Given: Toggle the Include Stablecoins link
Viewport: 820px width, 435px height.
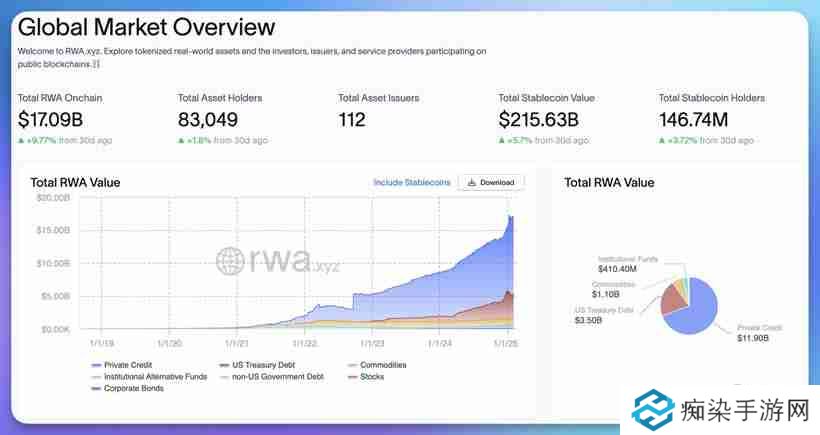Looking at the screenshot, I should click(x=412, y=183).
